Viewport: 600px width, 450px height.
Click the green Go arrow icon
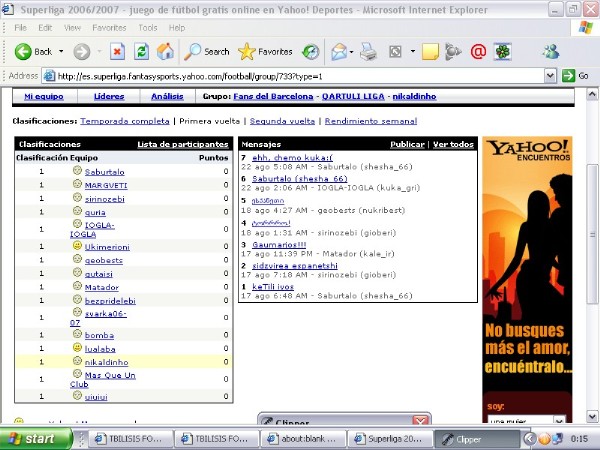[x=568, y=75]
